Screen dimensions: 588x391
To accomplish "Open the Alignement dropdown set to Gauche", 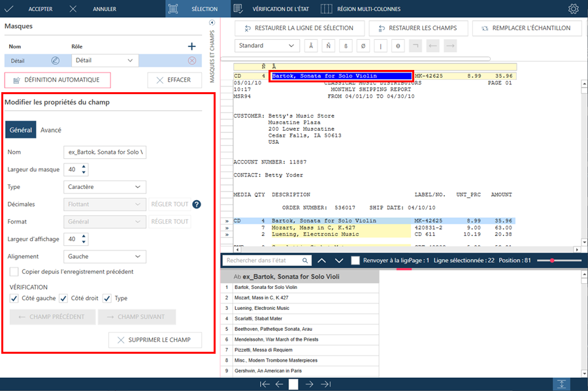I will 105,256.
